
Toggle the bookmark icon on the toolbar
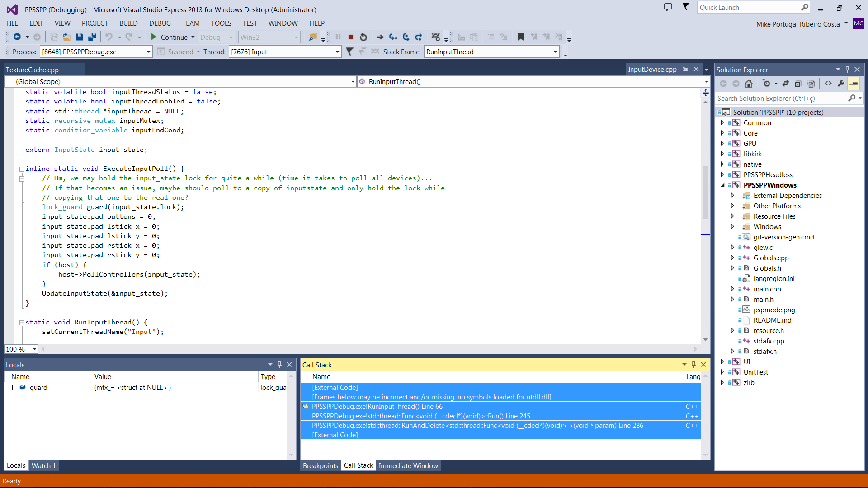[521, 37]
